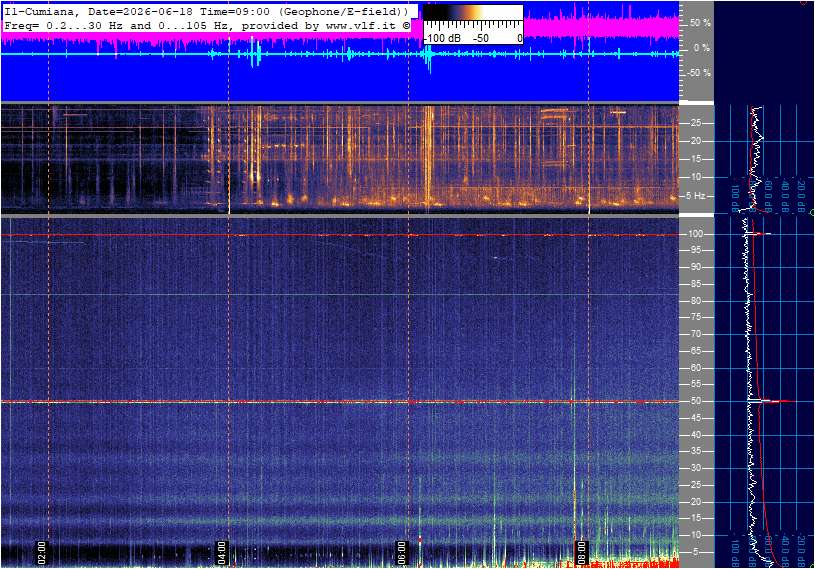Click the 04:00 time marker
Image resolution: width=815 pixels, height=569 pixels.
tap(221, 553)
